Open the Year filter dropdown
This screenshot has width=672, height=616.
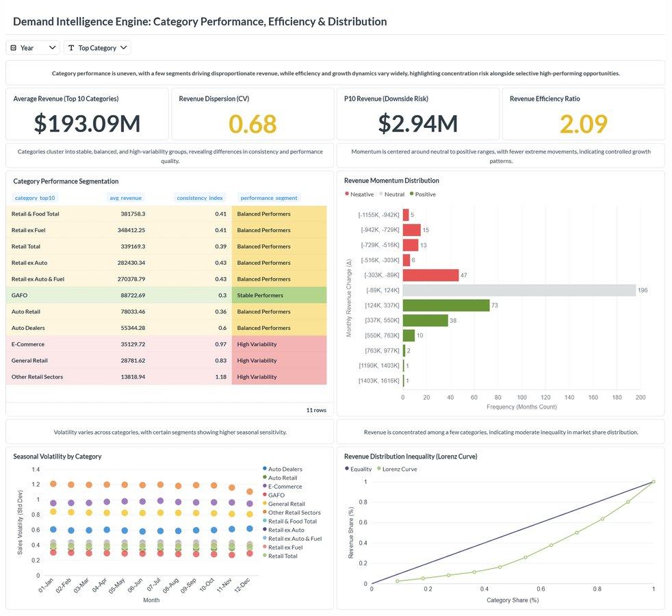(x=33, y=48)
